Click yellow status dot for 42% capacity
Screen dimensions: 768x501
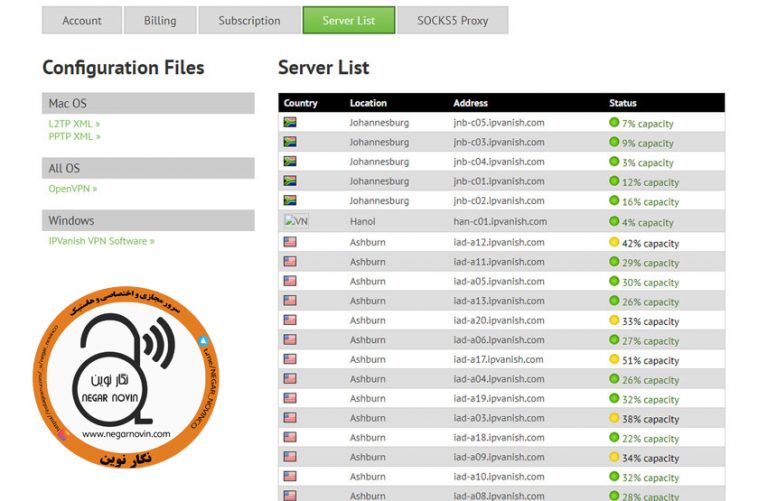coord(614,241)
